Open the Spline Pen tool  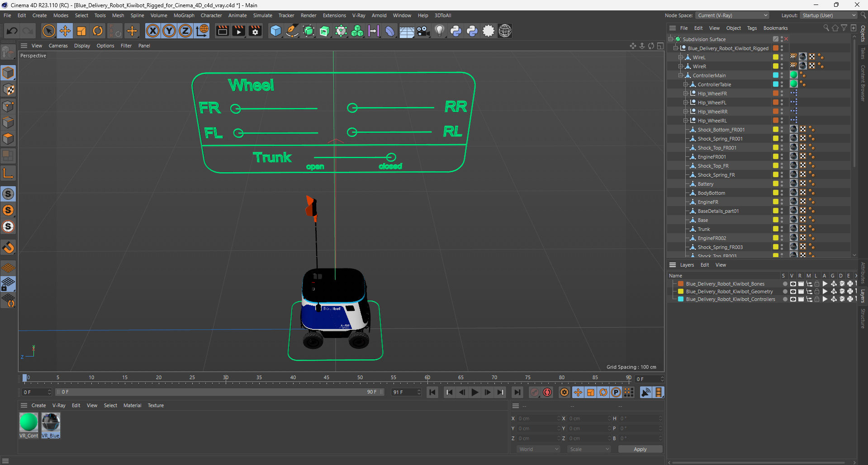(x=292, y=31)
